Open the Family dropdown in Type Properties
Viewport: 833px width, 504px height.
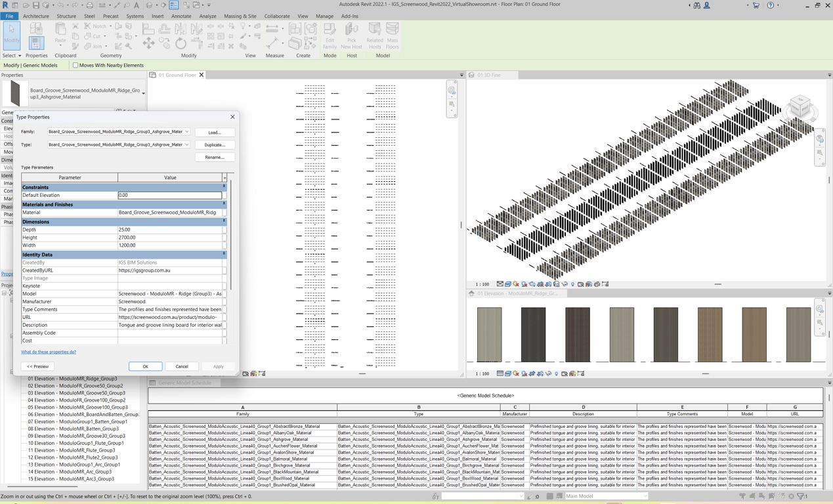pyautogui.click(x=186, y=132)
